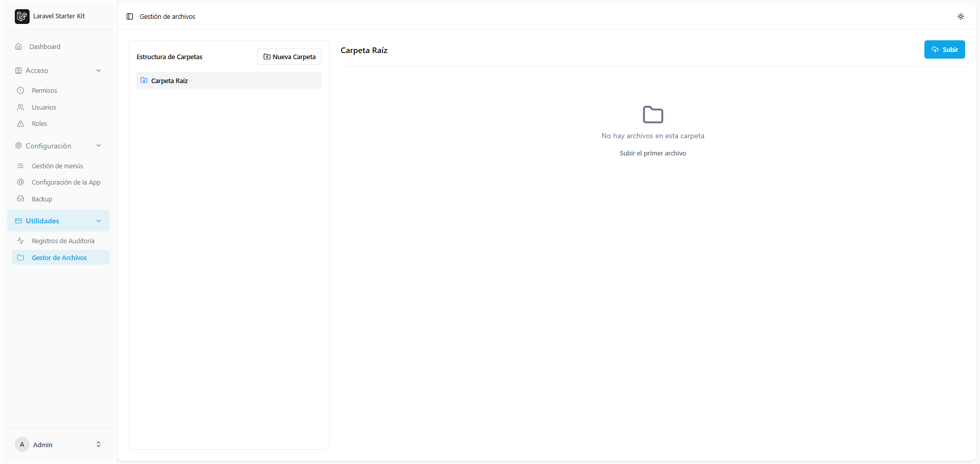Switch to Gestión de archivos page
Image resolution: width=980 pixels, height=464 pixels.
pos(167,16)
